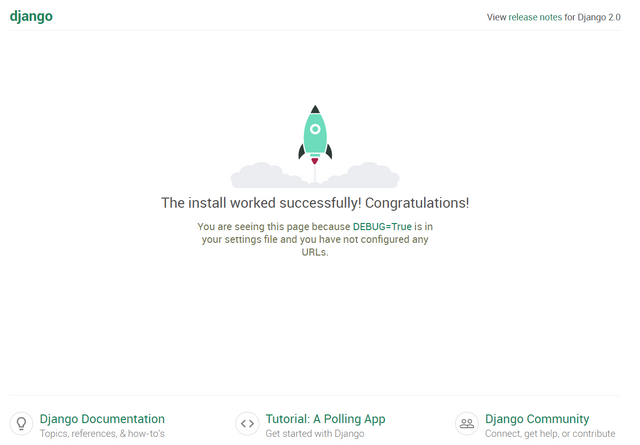This screenshot has height=445, width=640.
Task: Click the django logo in the header
Action: click(x=31, y=16)
